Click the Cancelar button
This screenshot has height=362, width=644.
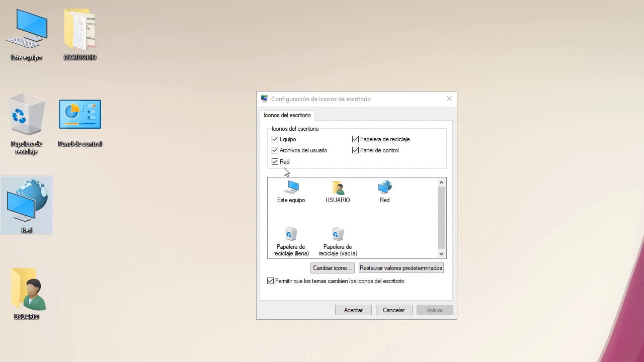[393, 310]
